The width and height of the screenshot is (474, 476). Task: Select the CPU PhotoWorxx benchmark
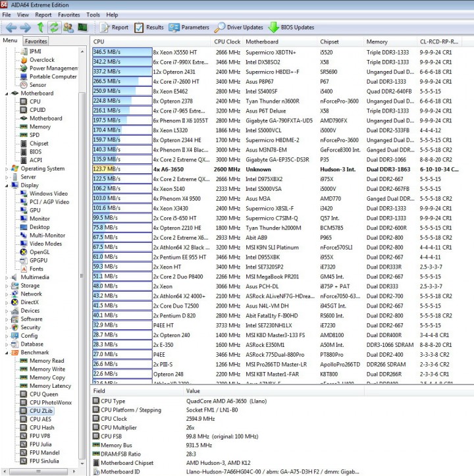(51, 402)
